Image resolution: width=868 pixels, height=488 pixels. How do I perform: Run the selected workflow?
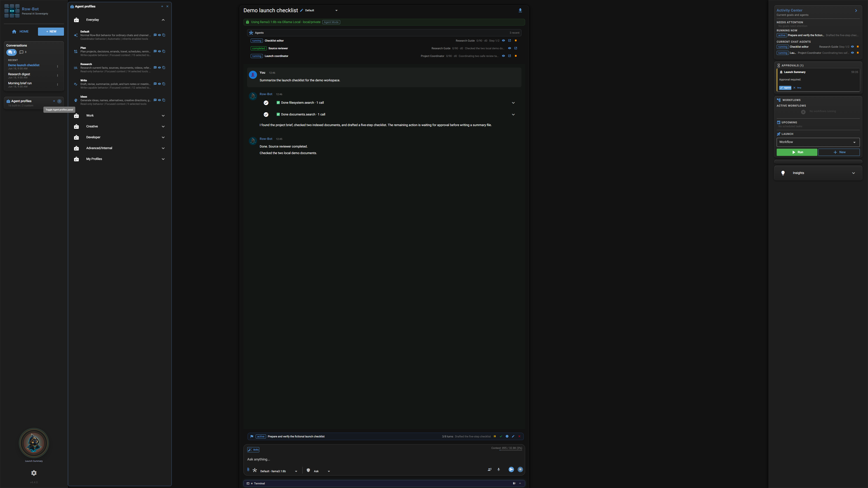(x=797, y=152)
